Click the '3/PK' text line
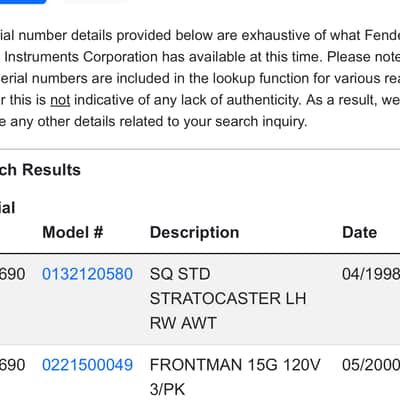The image size is (400, 400). [x=167, y=389]
